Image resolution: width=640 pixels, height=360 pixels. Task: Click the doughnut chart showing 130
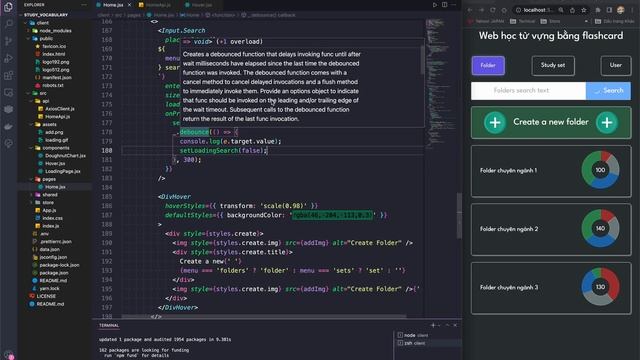point(600,287)
